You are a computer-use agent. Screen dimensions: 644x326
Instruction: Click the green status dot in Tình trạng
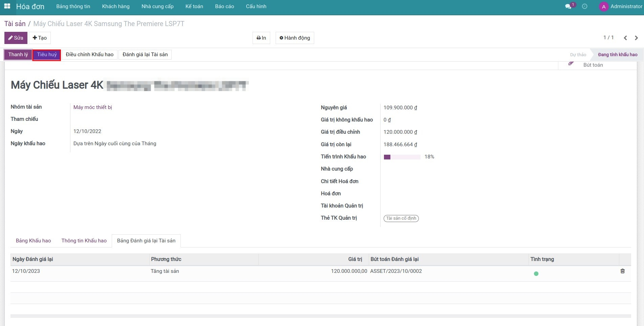[x=536, y=274]
